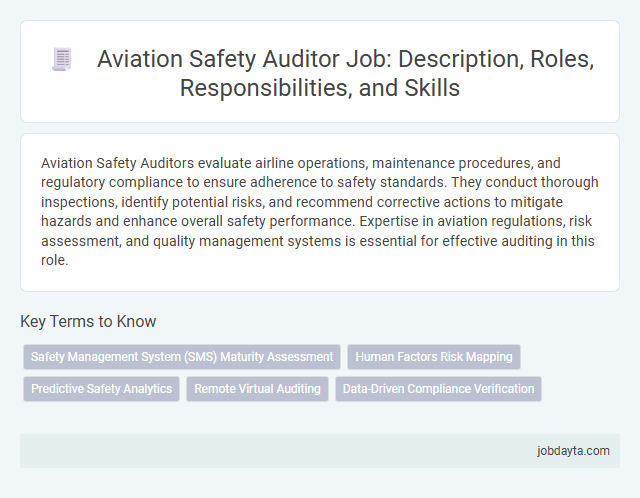The image size is (640, 498).
Task: Select the Data-Driven Compliance Verification tag
Action: point(438,389)
